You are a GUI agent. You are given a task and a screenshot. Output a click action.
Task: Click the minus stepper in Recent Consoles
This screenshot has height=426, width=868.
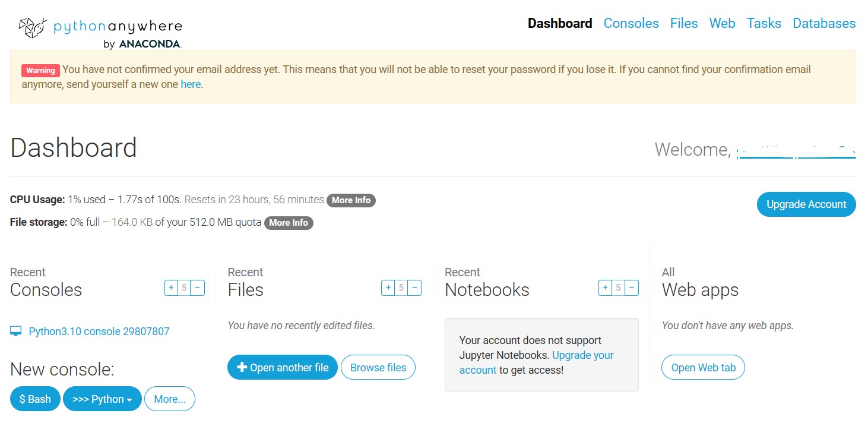(x=198, y=288)
